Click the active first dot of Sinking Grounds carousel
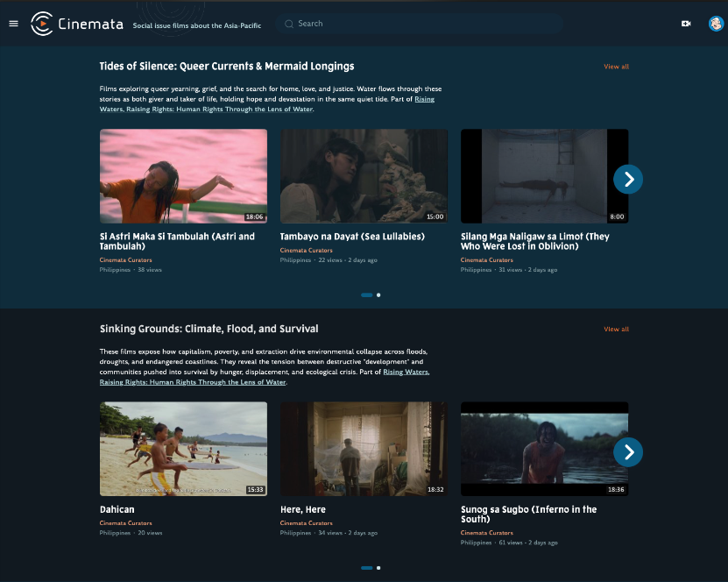The height and width of the screenshot is (582, 728). [365, 567]
